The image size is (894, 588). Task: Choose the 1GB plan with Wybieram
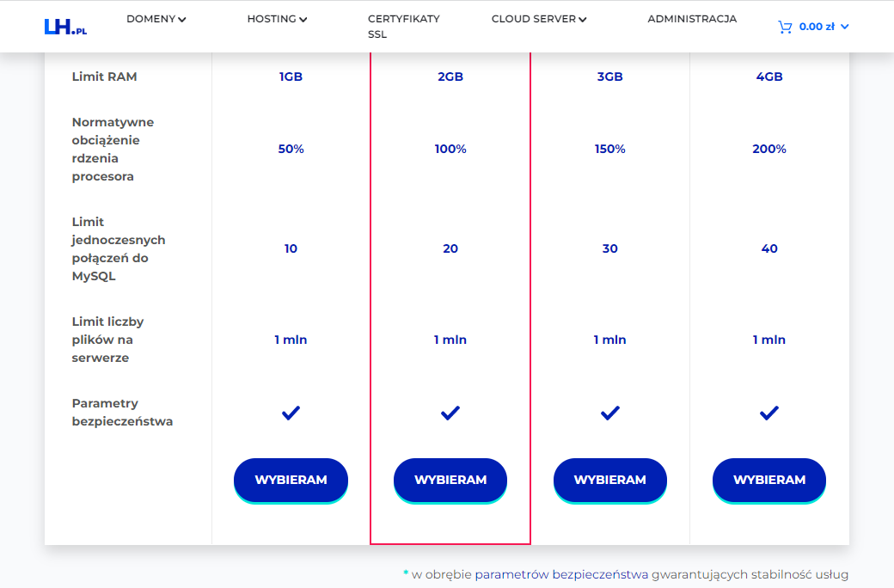click(x=291, y=481)
